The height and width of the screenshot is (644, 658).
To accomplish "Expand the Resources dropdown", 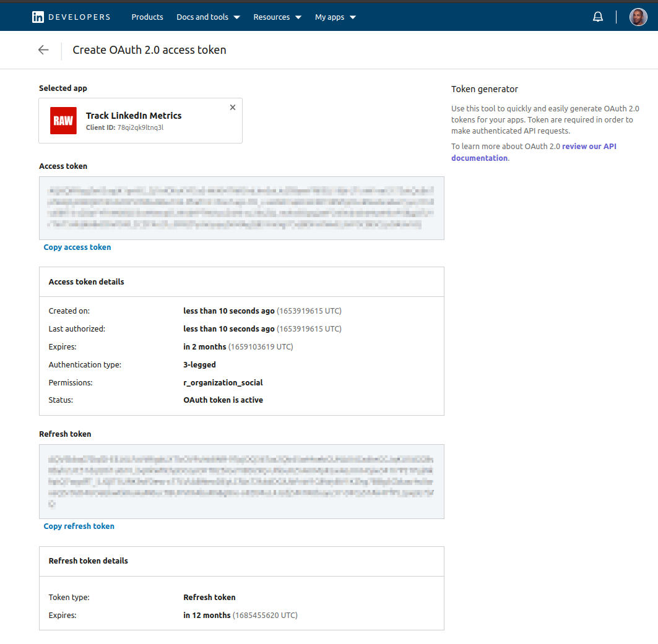I will click(277, 17).
